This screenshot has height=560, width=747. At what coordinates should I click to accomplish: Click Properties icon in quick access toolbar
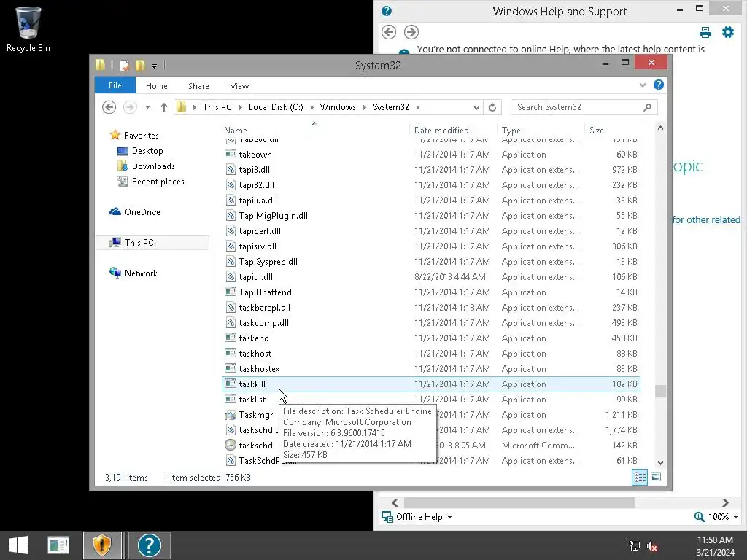(x=124, y=65)
